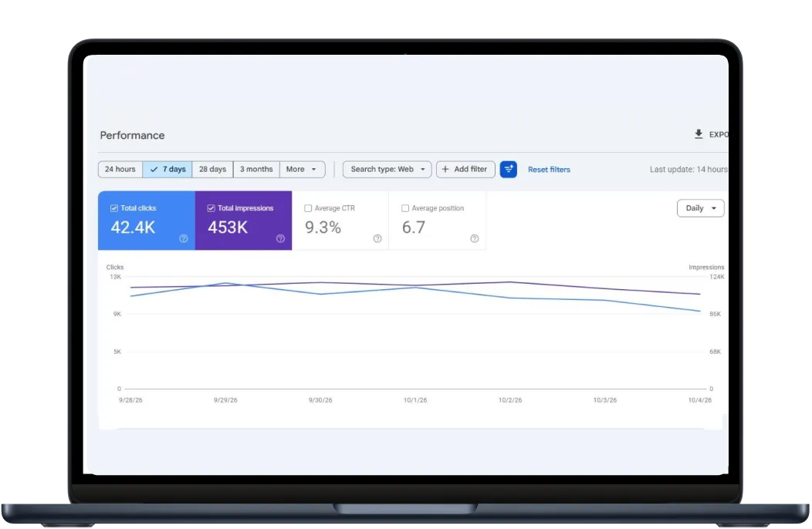This screenshot has height=529, width=812.
Task: Click the Add filter button
Action: coord(465,169)
